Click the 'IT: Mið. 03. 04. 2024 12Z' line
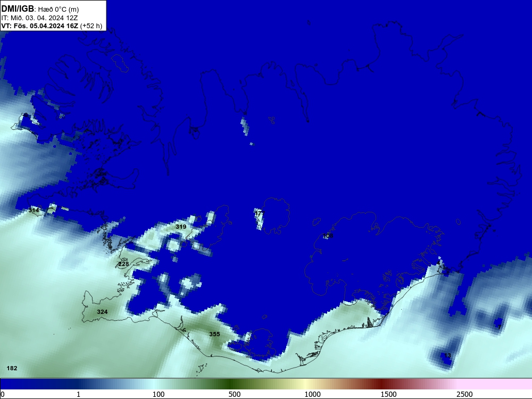 39,18
